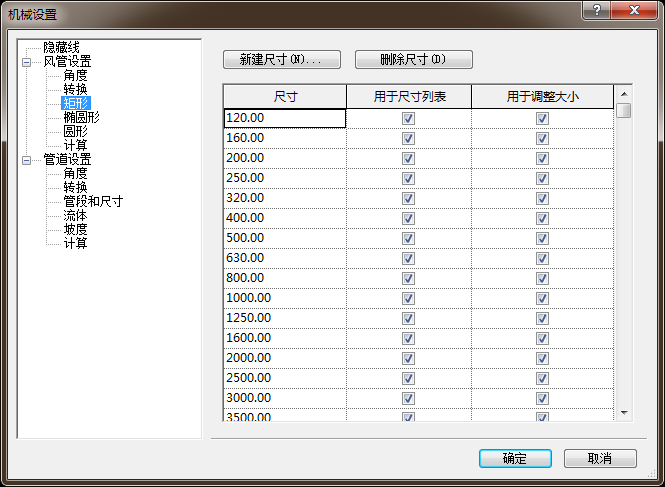Select the 800.00 size cell
The height and width of the screenshot is (487, 665).
(285, 278)
